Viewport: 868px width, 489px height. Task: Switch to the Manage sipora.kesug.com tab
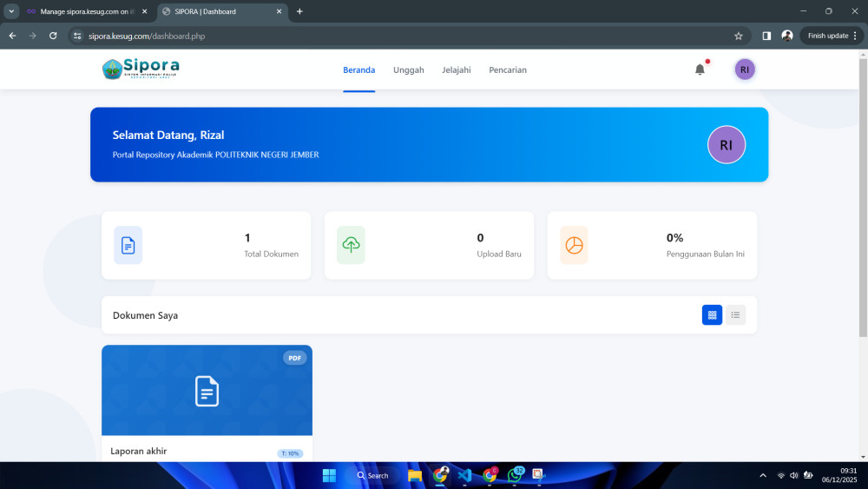(x=82, y=11)
